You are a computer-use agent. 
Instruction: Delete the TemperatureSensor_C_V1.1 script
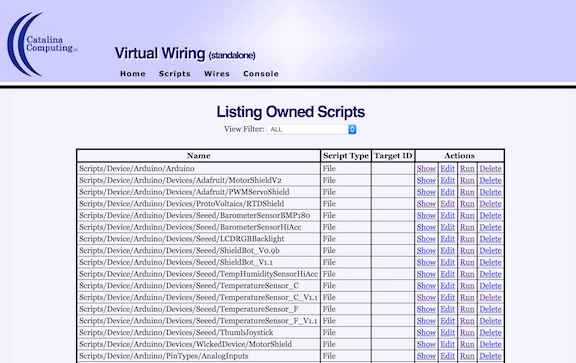[x=490, y=298]
